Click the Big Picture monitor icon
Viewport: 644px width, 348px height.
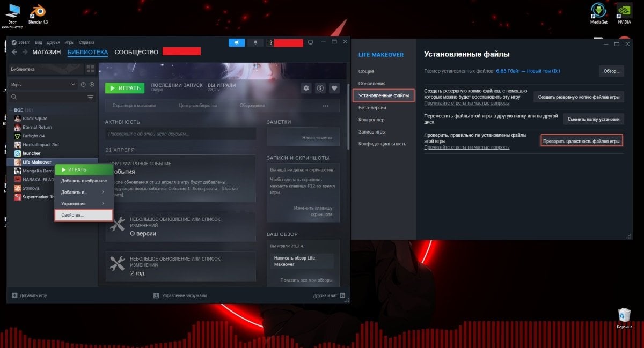click(310, 42)
